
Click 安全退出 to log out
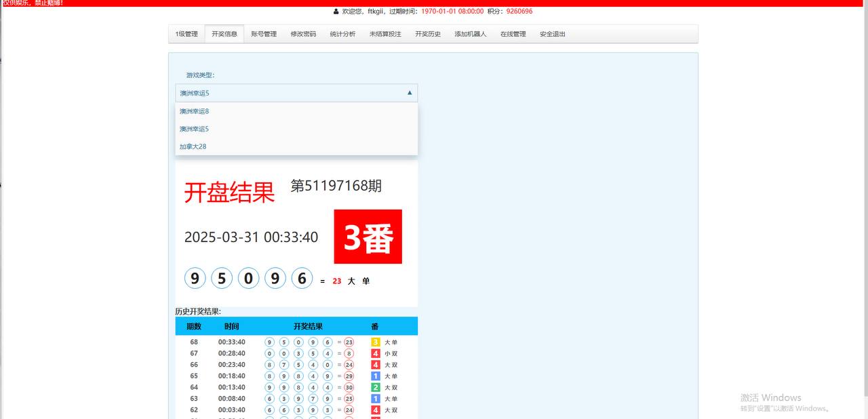coord(553,34)
